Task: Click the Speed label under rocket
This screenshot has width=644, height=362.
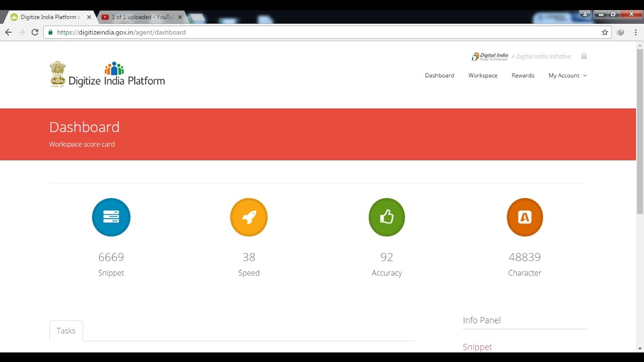Action: click(x=249, y=273)
